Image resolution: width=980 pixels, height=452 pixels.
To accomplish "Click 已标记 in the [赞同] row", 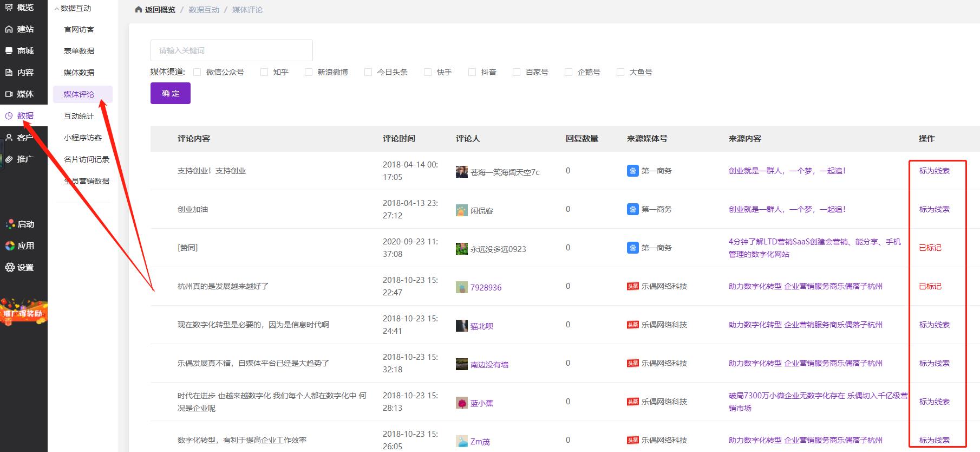I will (x=930, y=248).
